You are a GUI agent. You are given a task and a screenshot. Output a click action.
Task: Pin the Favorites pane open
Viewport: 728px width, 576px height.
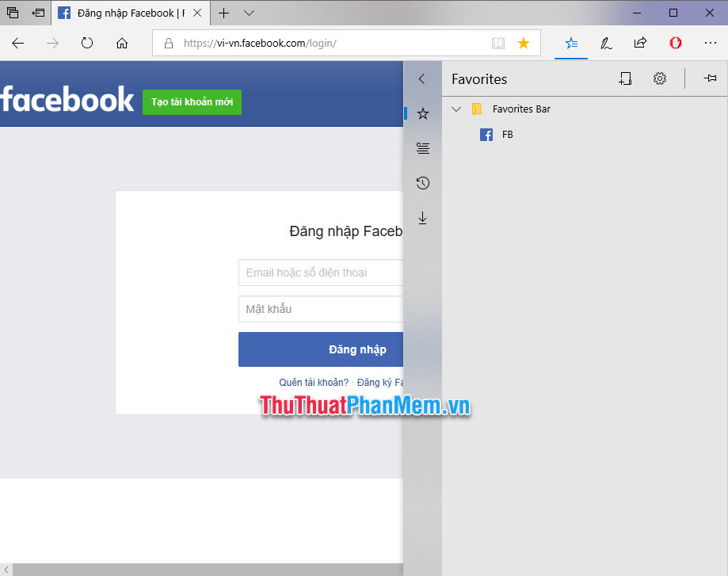click(x=710, y=78)
